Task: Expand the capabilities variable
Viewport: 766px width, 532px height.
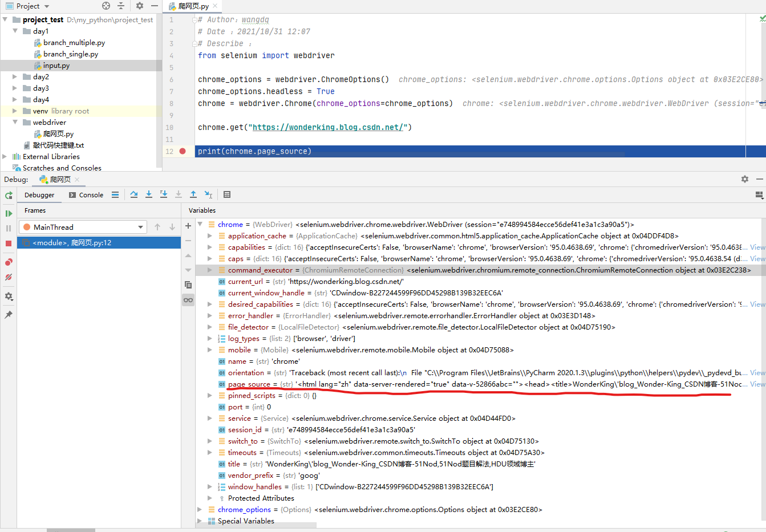Action: (x=210, y=247)
